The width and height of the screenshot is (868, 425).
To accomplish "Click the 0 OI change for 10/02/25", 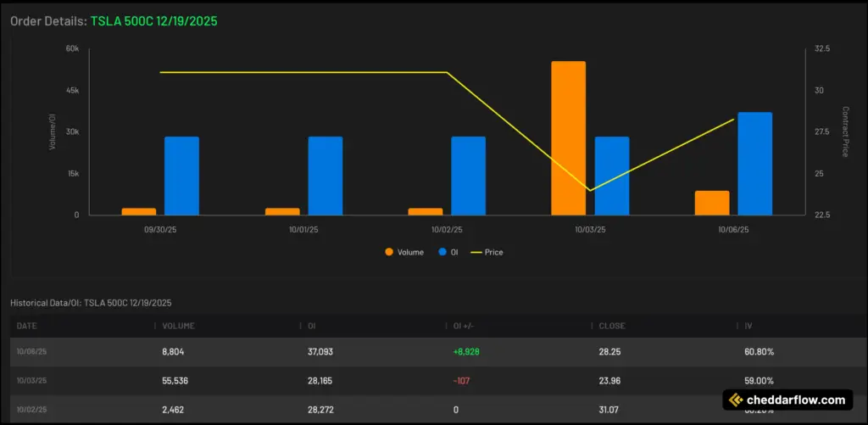I will pyautogui.click(x=455, y=410).
